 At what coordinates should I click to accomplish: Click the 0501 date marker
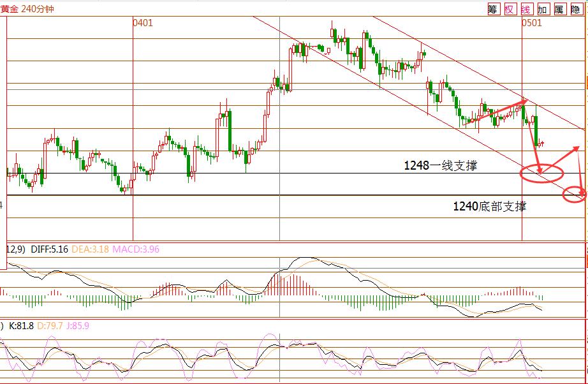coord(532,23)
